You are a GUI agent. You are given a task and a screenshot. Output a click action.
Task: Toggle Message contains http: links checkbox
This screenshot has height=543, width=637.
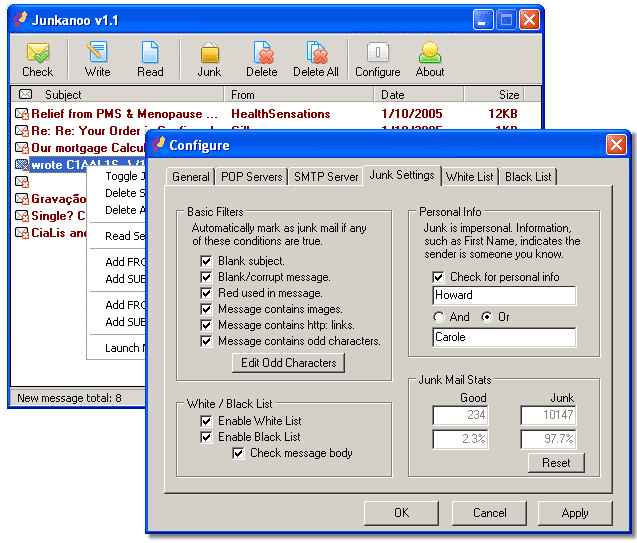pos(206,325)
